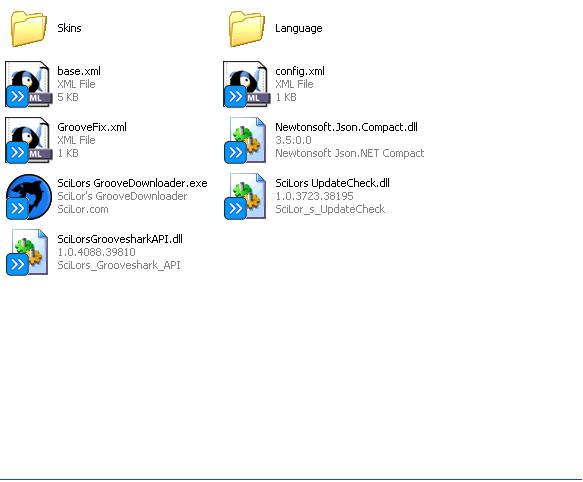Screen dimensions: 583x482
Task: Select the SciLors UpdateCheck.dll icon
Action: click(245, 196)
